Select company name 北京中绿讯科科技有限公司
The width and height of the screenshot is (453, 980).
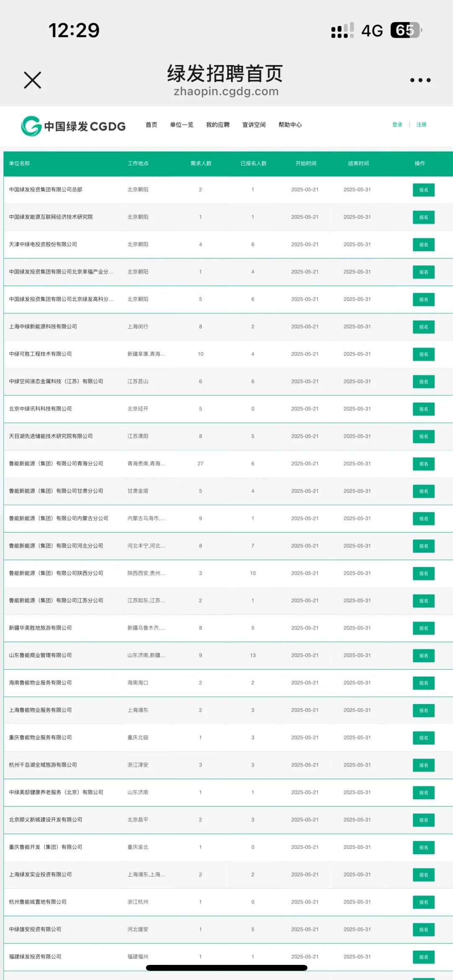click(40, 409)
